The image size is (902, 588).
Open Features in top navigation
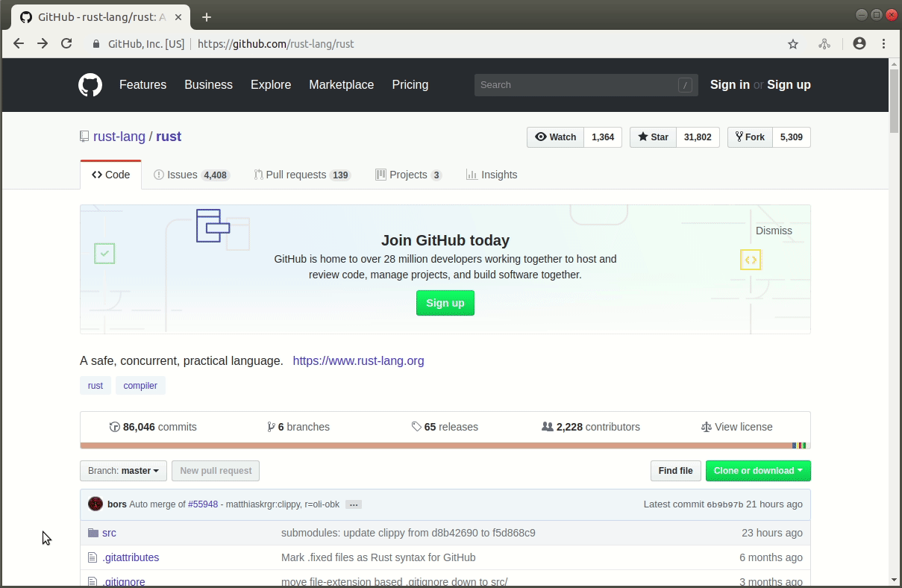tap(142, 85)
